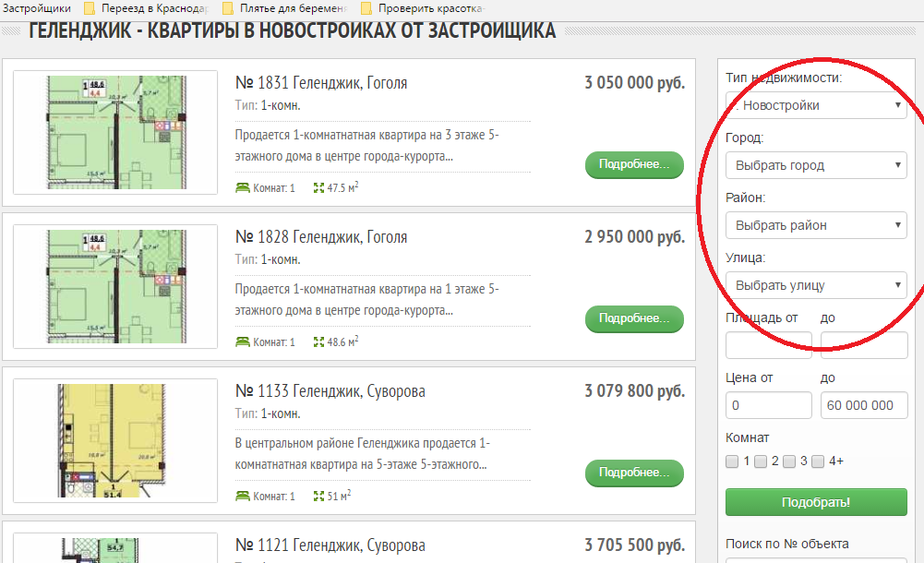Tick the 3-room checkbox under Комнат
This screenshot has height=563, width=924.
tap(789, 461)
